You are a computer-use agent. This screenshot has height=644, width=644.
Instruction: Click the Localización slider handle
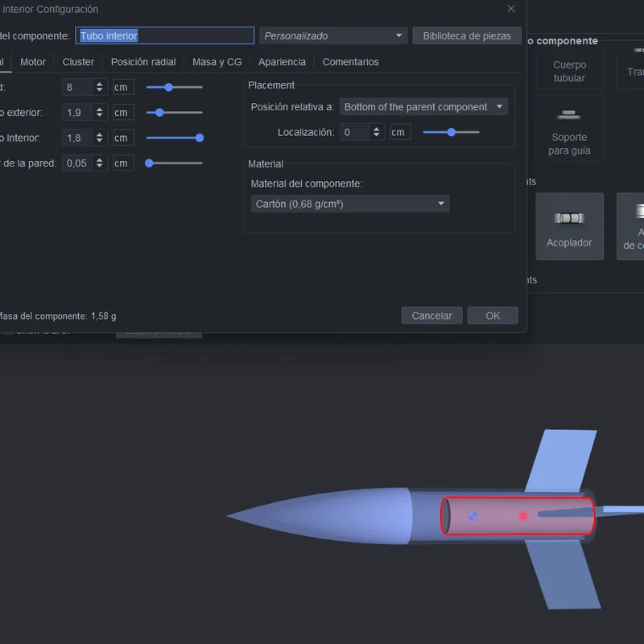(452, 132)
